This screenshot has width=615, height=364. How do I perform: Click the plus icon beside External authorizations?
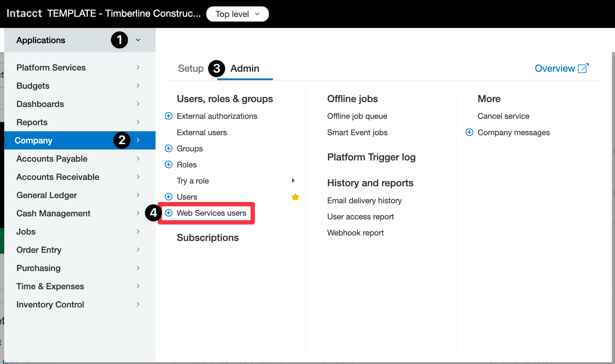[169, 116]
